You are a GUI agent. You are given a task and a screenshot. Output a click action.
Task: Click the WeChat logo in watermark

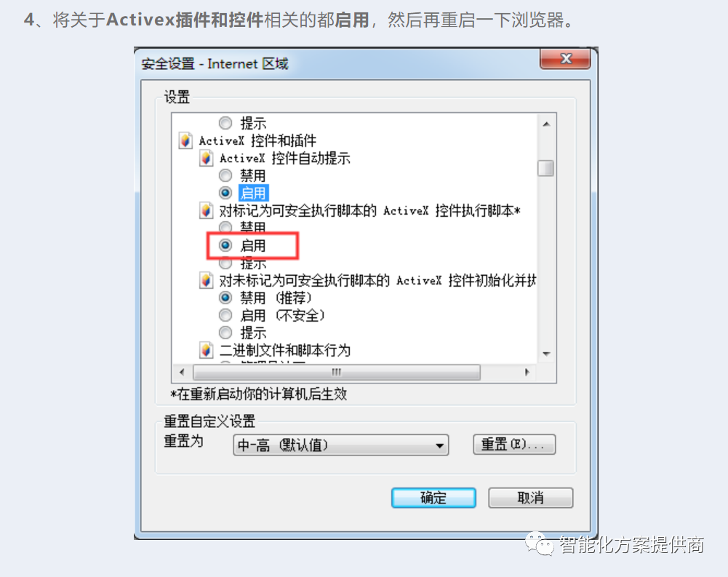point(539,544)
